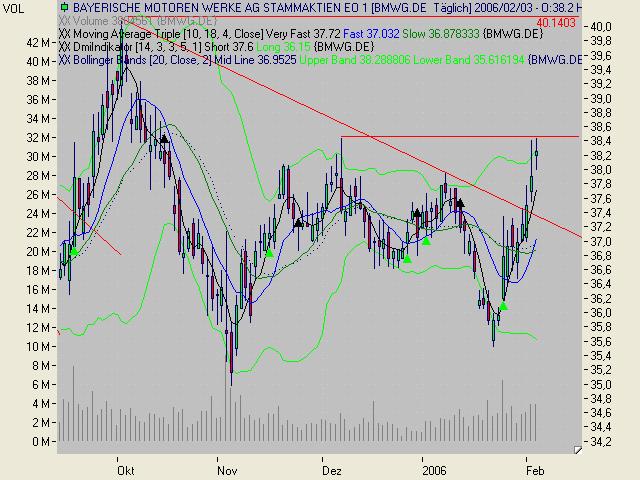Click the XX marker beside Bollinger Bands
This screenshot has width=640, height=480.
[x=65, y=59]
